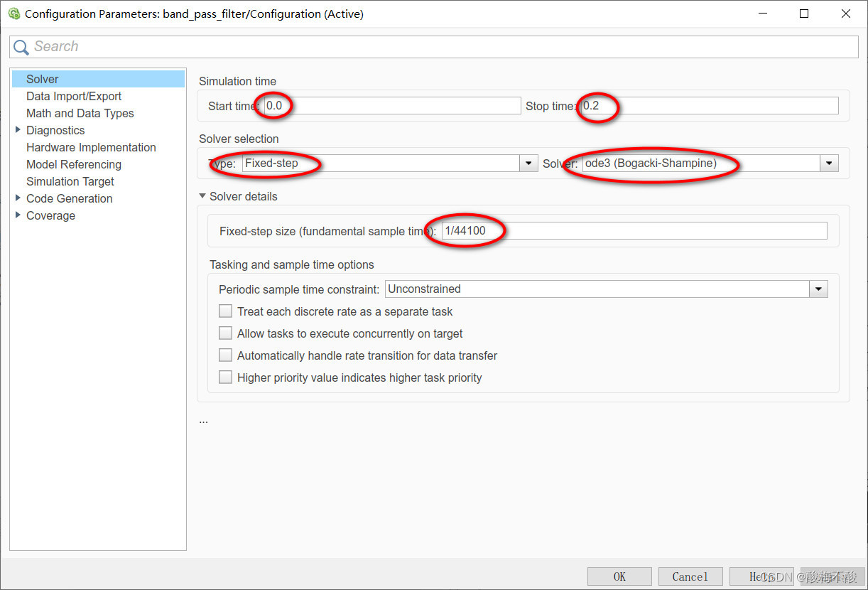Expand the Diagnostics tree node

pyautogui.click(x=18, y=129)
